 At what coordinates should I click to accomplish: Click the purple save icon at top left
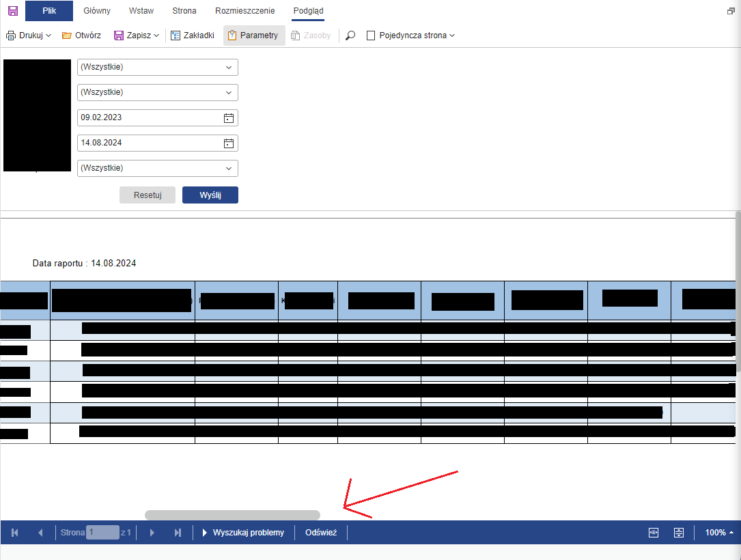click(13, 11)
